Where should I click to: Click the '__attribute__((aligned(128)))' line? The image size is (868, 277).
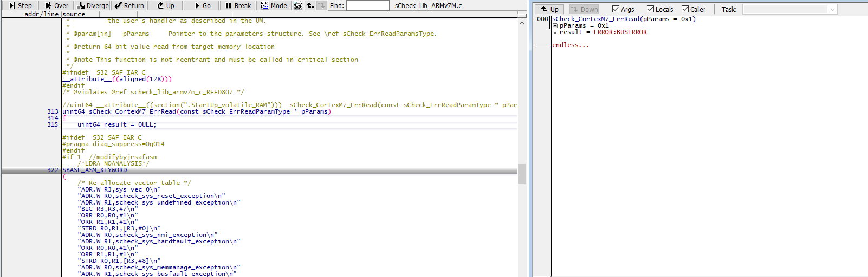click(117, 79)
